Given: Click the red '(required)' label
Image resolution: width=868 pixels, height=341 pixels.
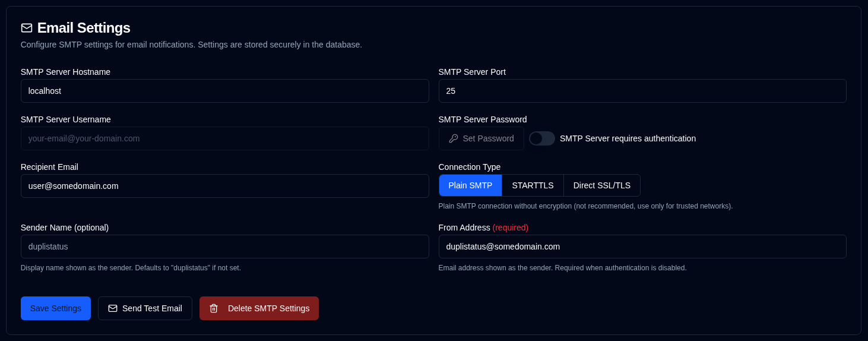Looking at the screenshot, I should click(511, 228).
